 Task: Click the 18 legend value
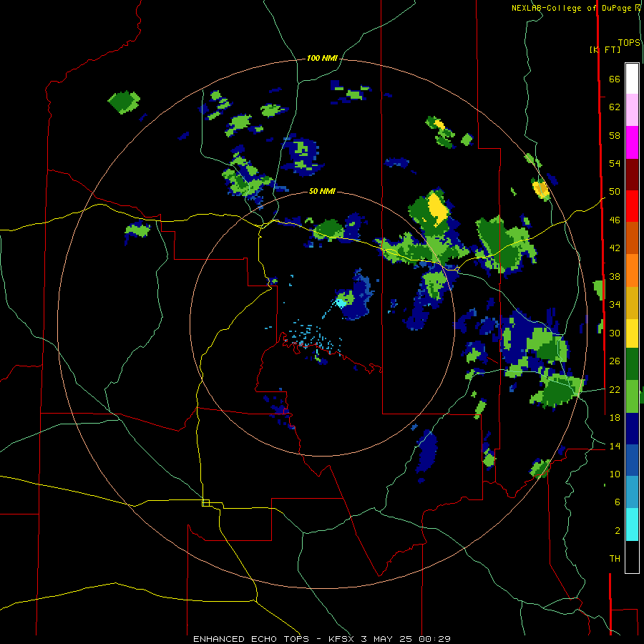click(615, 418)
